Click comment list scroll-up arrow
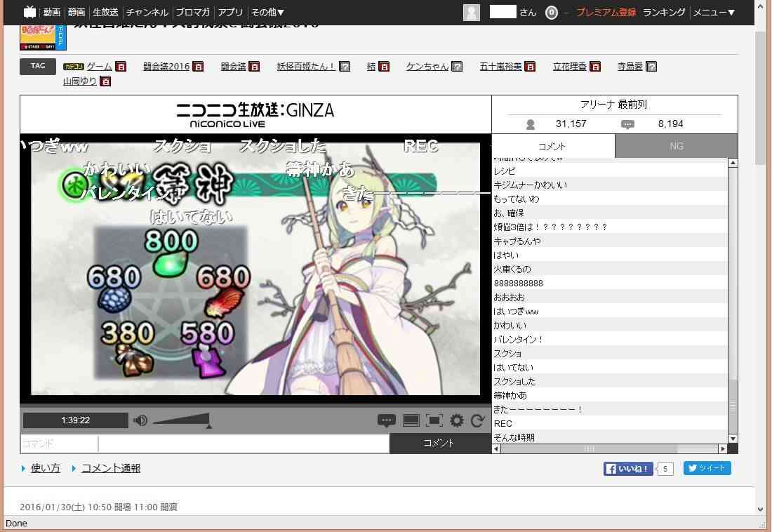The width and height of the screenshot is (772, 532). coord(733,163)
